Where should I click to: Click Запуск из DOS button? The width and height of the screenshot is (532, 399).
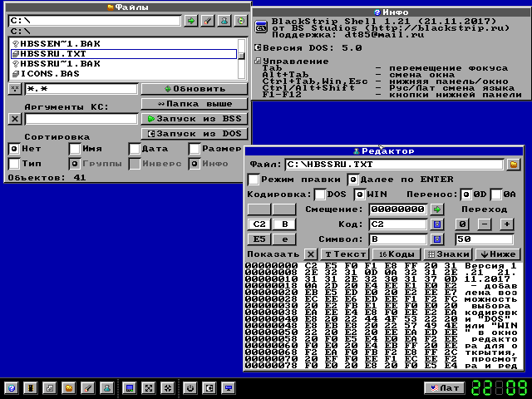(x=195, y=134)
